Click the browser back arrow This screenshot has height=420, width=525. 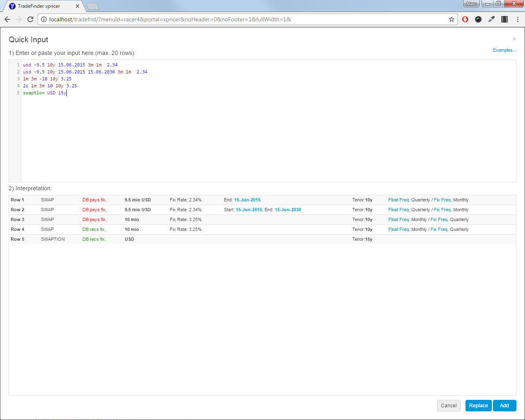[x=7, y=19]
